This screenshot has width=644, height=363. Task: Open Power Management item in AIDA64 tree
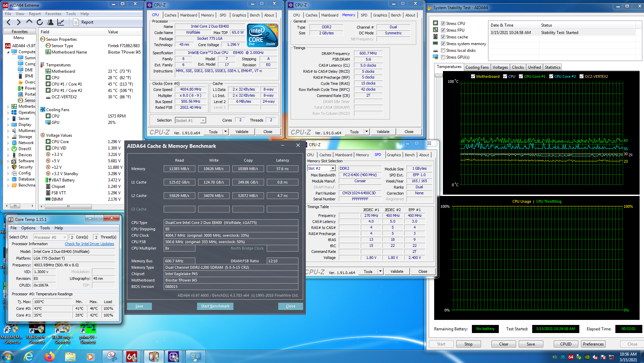click(27, 88)
